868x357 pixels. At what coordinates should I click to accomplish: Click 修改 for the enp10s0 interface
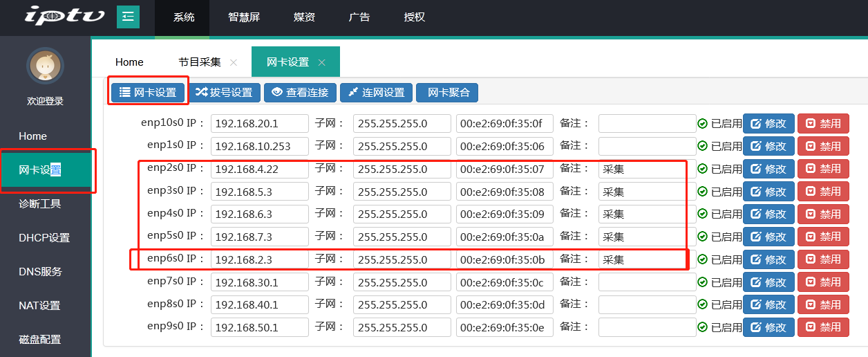768,124
